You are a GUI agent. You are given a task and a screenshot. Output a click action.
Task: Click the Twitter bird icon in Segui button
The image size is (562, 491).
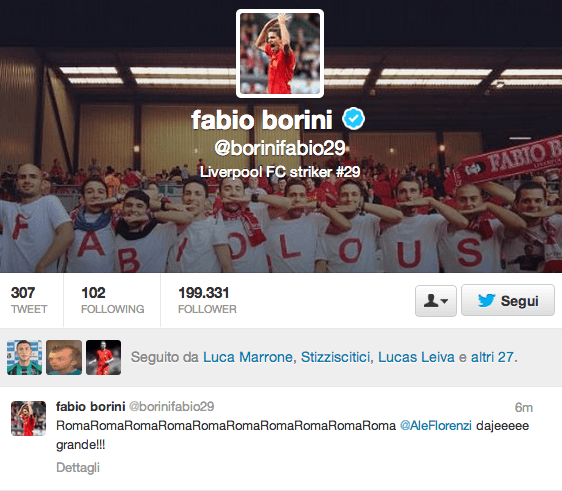(x=486, y=300)
